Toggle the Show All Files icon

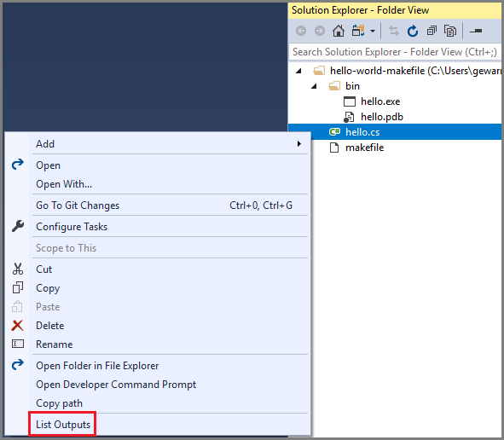[x=450, y=31]
